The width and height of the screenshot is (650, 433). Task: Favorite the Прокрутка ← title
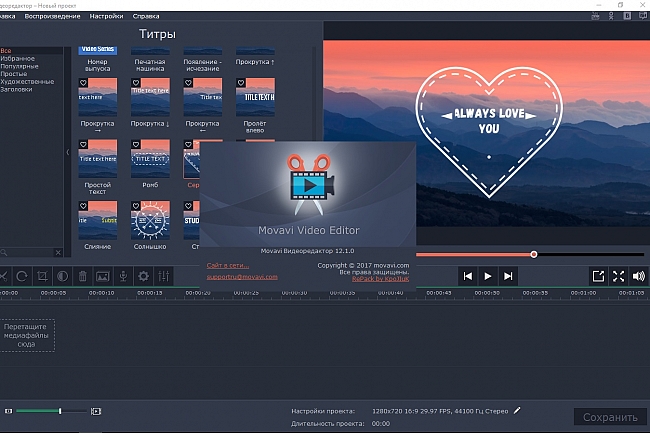(188, 83)
